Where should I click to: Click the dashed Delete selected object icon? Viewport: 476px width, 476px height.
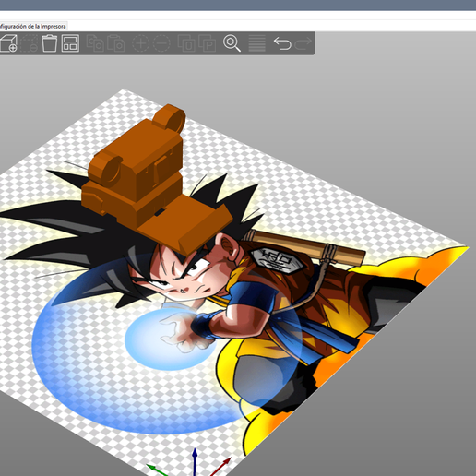point(30,43)
